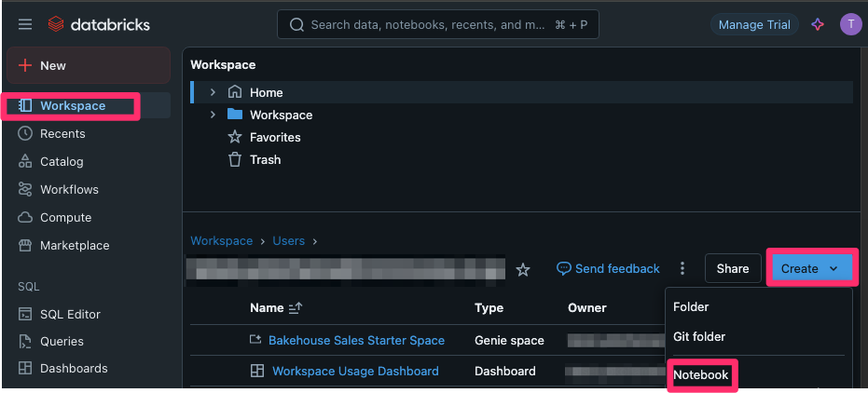Click the Queries file icon
Screen dimensions: 868x393
click(25, 341)
